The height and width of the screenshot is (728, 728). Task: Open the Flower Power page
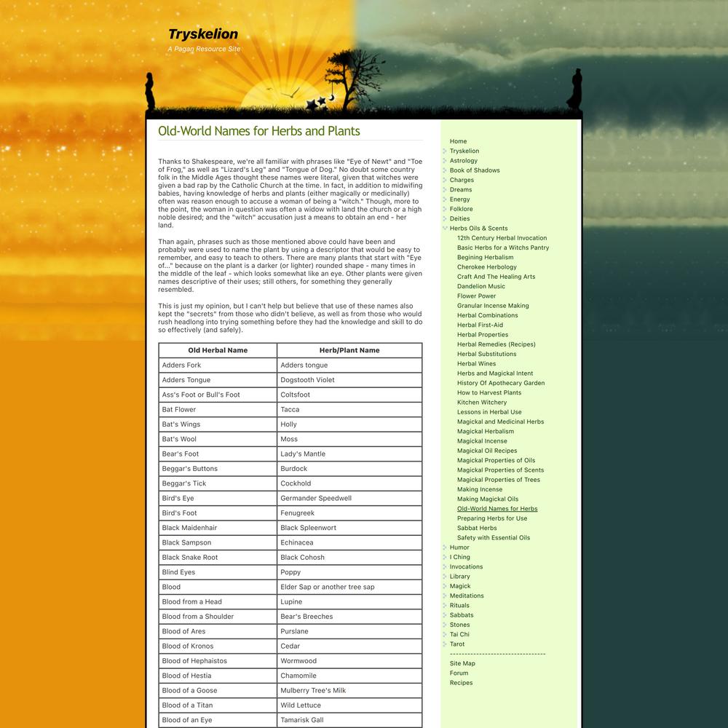point(476,296)
